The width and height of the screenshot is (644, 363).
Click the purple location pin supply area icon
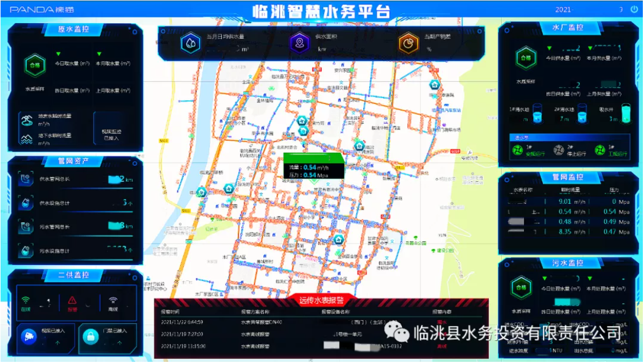(299, 43)
